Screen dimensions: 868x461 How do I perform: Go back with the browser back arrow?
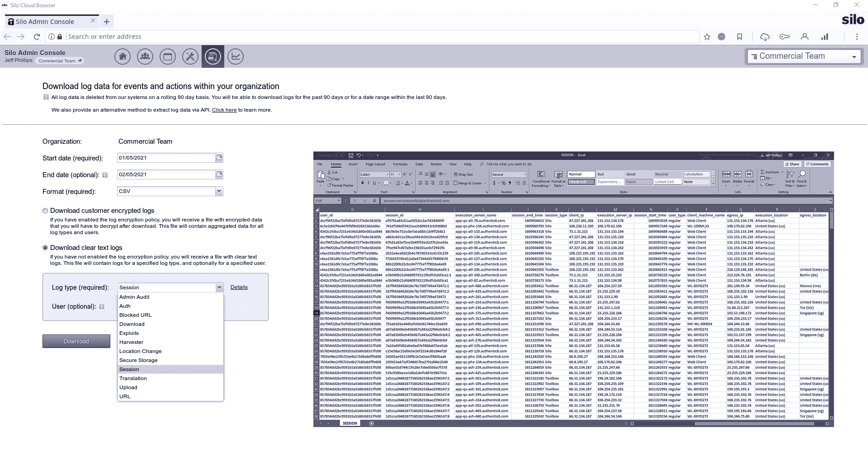pos(7,37)
